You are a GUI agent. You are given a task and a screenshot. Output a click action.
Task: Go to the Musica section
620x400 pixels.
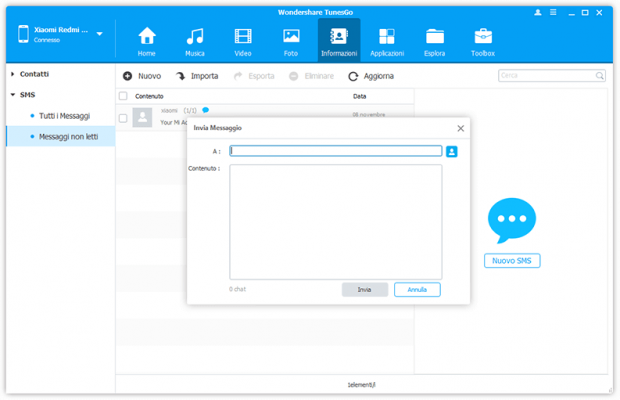pyautogui.click(x=195, y=41)
